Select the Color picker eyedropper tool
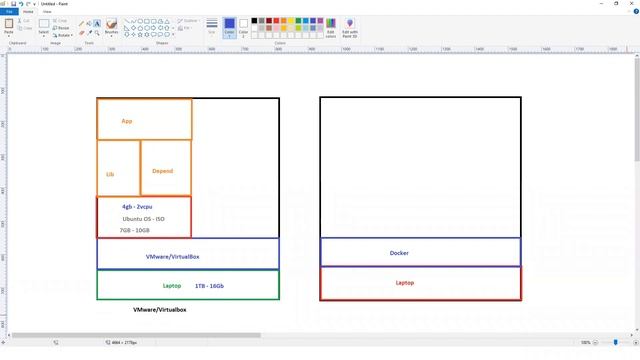The width and height of the screenshot is (640, 360). click(x=89, y=33)
